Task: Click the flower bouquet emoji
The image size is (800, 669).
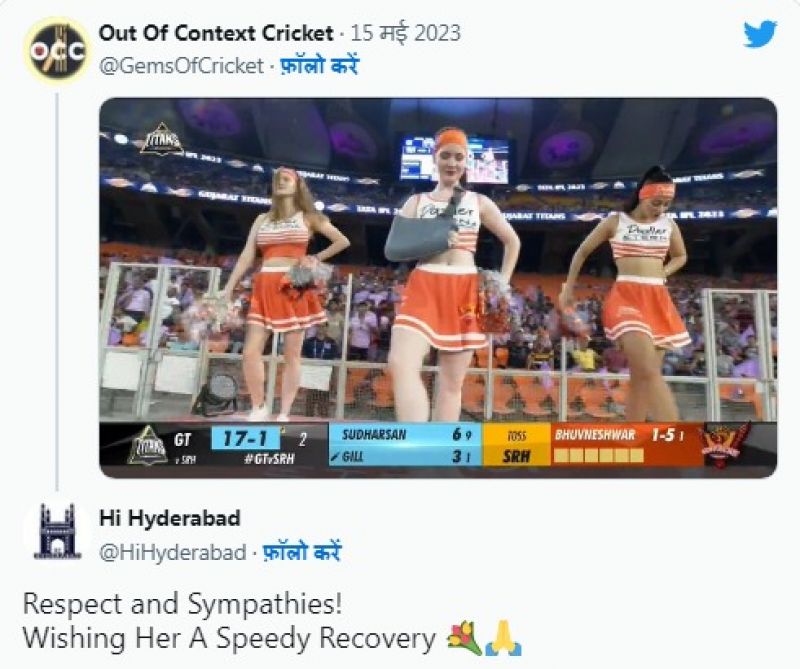Action: click(x=464, y=638)
